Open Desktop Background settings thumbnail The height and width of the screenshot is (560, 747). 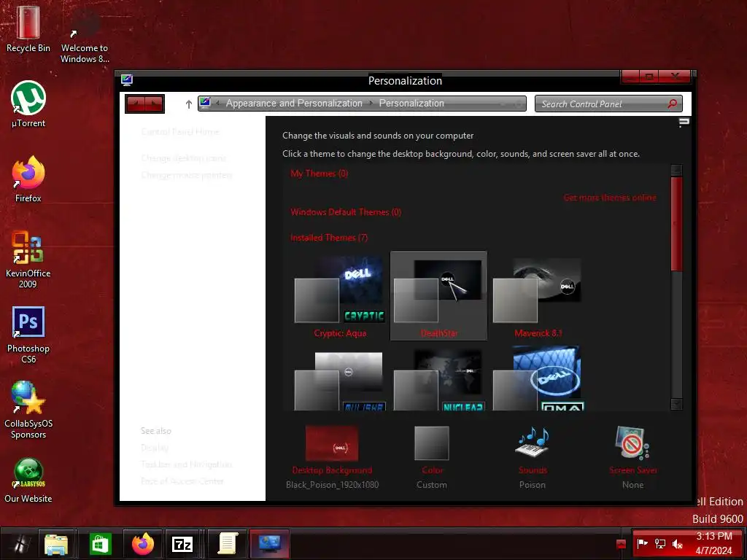click(332, 443)
